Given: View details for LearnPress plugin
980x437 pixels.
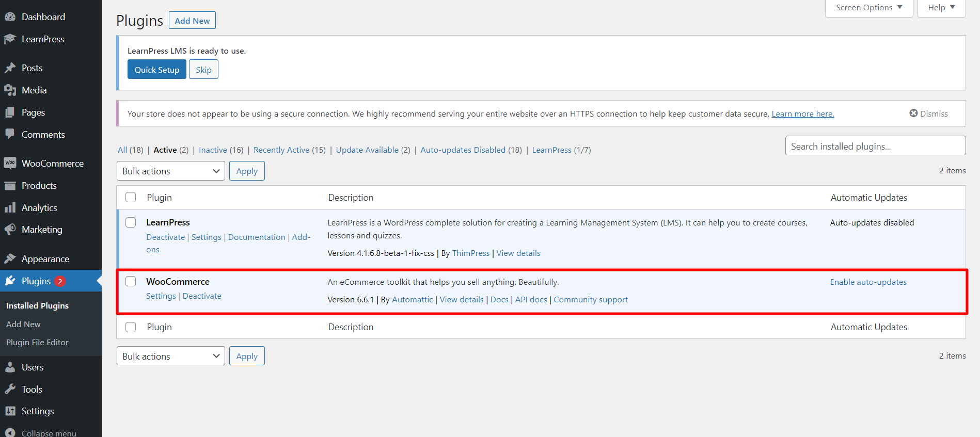Looking at the screenshot, I should 518,253.
